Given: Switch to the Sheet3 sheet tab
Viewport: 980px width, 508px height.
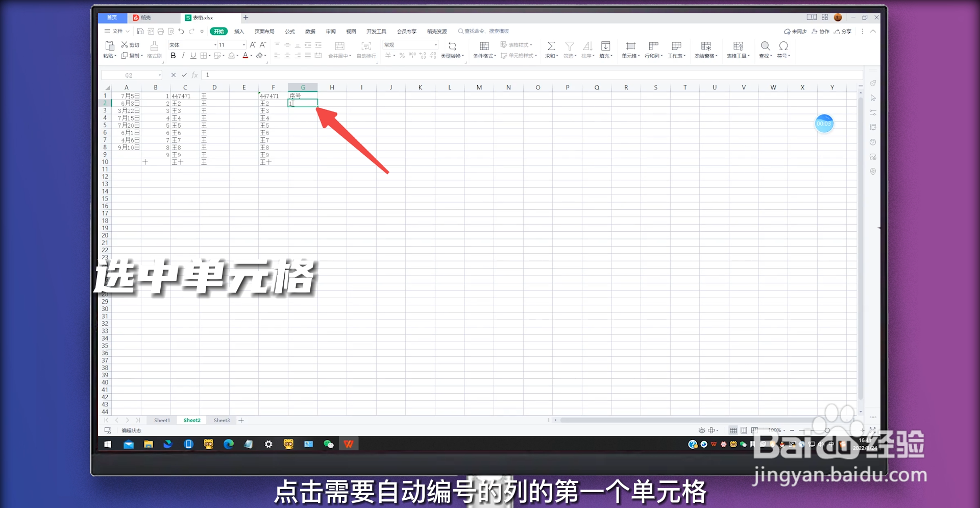Looking at the screenshot, I should (x=222, y=420).
